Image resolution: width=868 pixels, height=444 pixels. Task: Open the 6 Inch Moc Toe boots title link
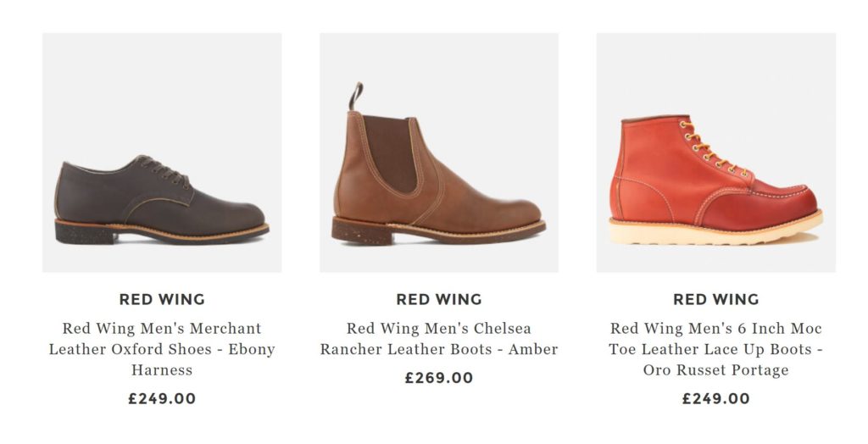coord(716,349)
